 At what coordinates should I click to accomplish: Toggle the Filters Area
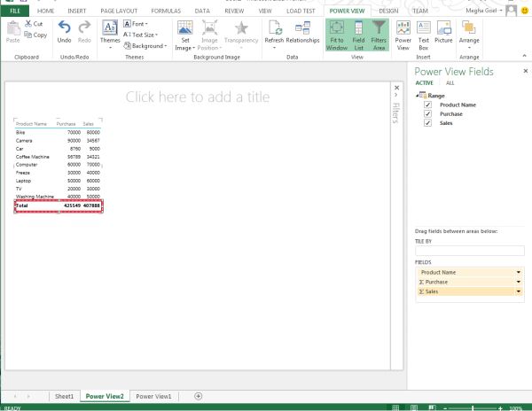pos(379,35)
